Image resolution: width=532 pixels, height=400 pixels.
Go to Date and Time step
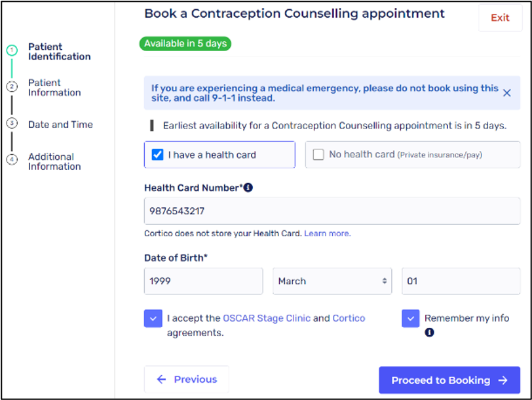pyautogui.click(x=60, y=125)
